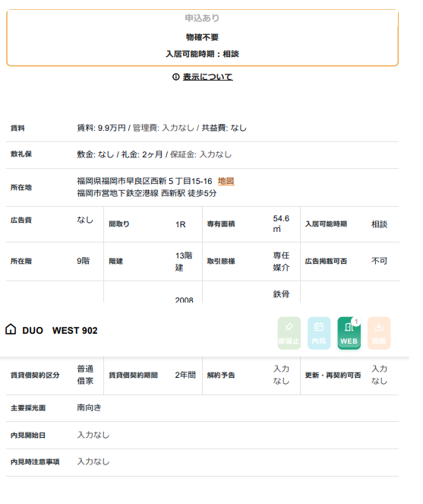Click the 54.6㎡ 専有面積 value cell
Screen dimensions: 423x504
coord(281,223)
